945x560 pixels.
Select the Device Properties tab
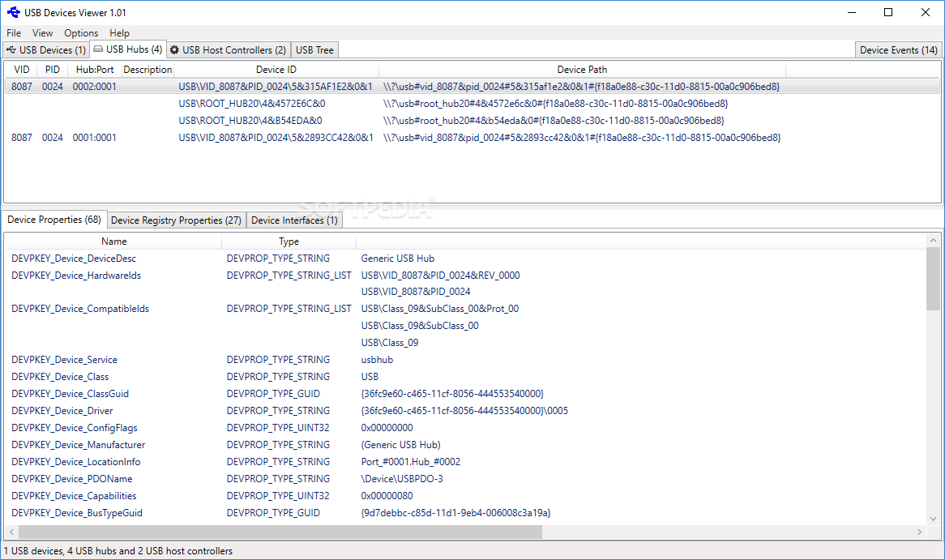click(x=53, y=219)
